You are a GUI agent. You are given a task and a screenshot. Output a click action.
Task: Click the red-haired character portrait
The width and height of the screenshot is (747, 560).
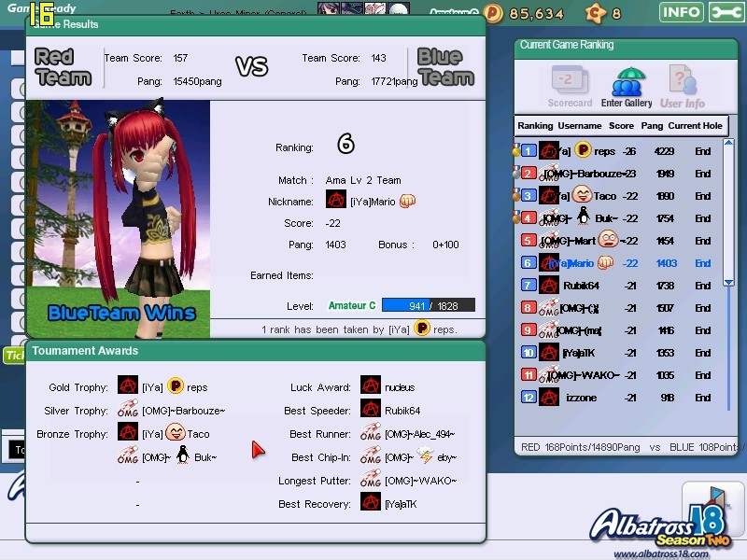(119, 219)
